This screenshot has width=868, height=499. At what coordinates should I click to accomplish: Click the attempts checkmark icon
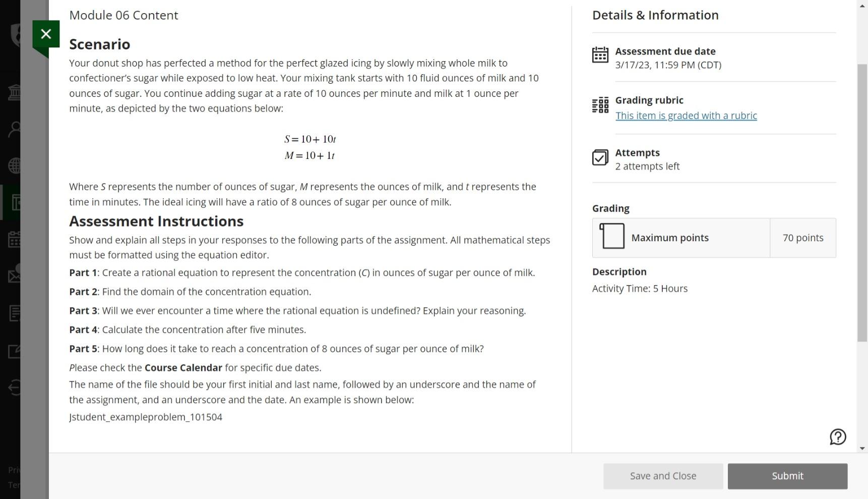click(600, 157)
